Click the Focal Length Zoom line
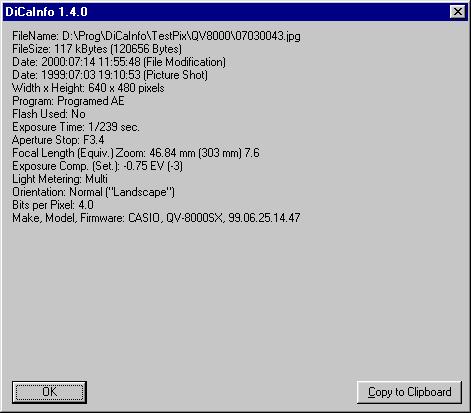The height and width of the screenshot is (413, 471). tap(136, 153)
